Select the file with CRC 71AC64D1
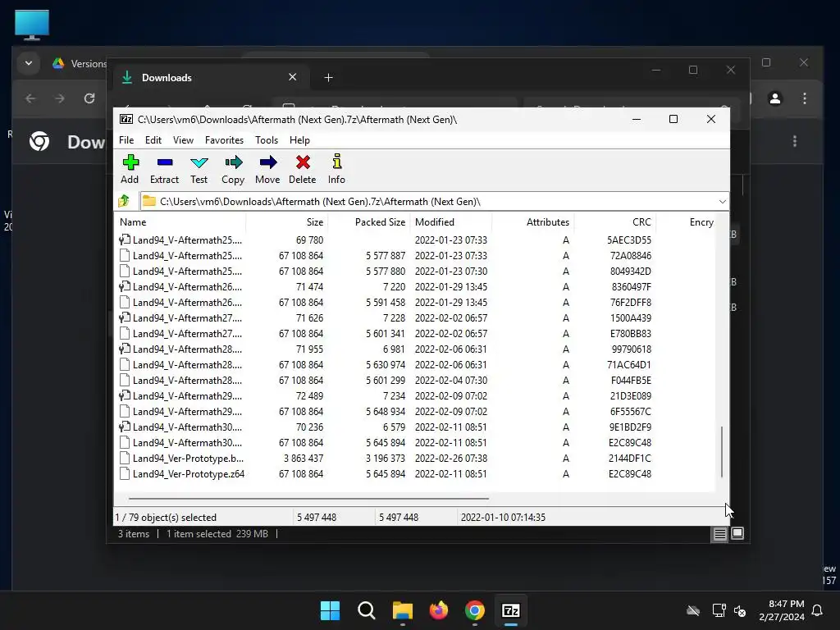 click(414, 365)
